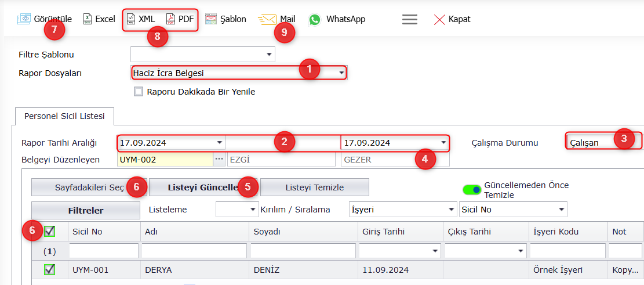Click the Listeyi Temizle button
Image resolution: width=644 pixels, height=285 pixels.
point(315,187)
